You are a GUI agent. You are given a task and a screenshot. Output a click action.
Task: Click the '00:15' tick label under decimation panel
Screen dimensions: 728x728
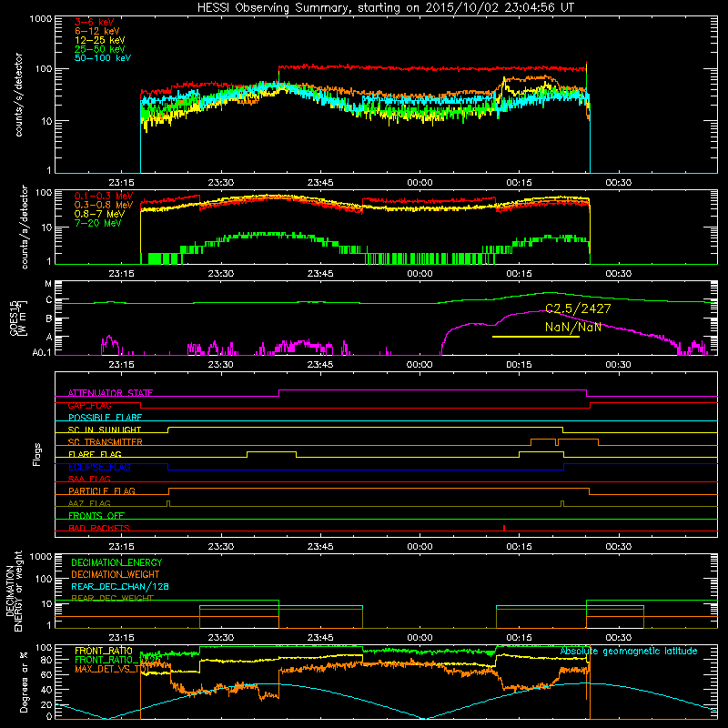click(519, 638)
